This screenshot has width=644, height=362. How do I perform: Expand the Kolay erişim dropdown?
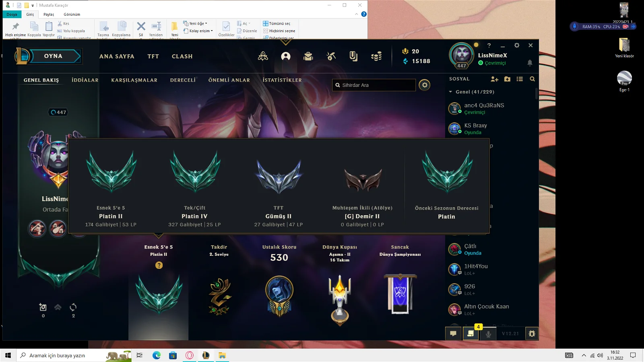[x=198, y=31]
